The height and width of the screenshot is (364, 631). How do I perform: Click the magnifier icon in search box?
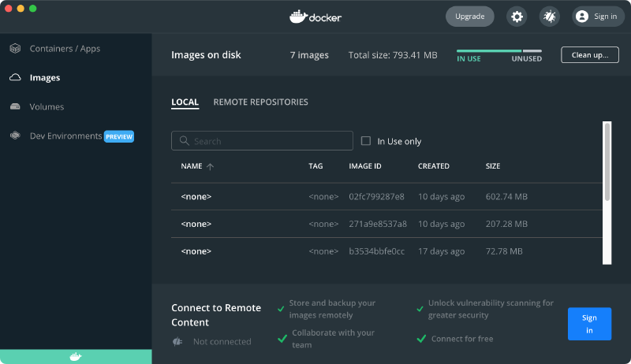(184, 141)
